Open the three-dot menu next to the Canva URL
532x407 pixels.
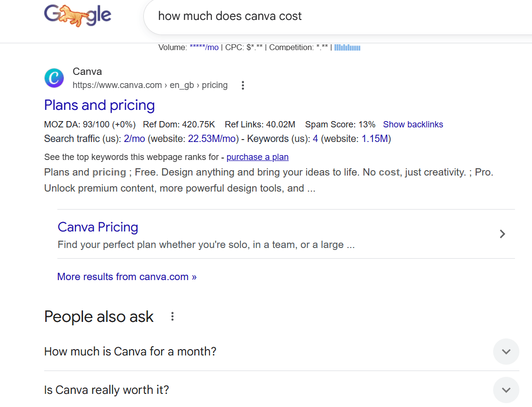242,85
